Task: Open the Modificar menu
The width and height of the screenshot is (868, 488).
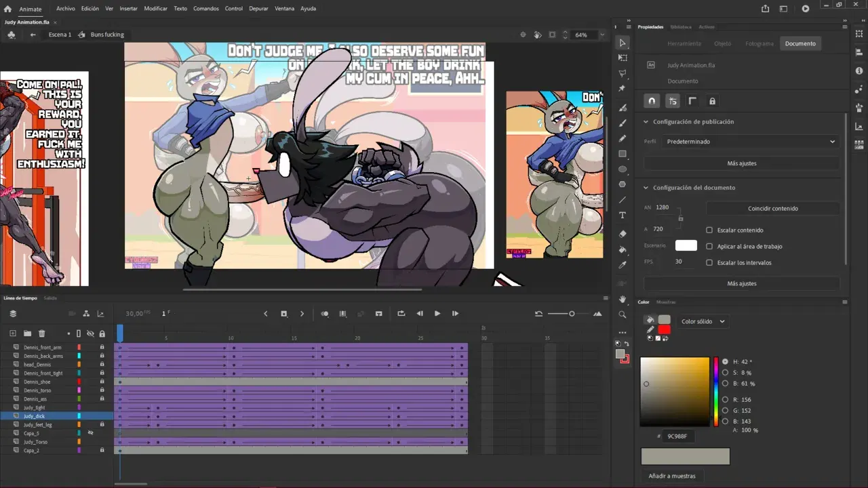Action: [x=156, y=9]
